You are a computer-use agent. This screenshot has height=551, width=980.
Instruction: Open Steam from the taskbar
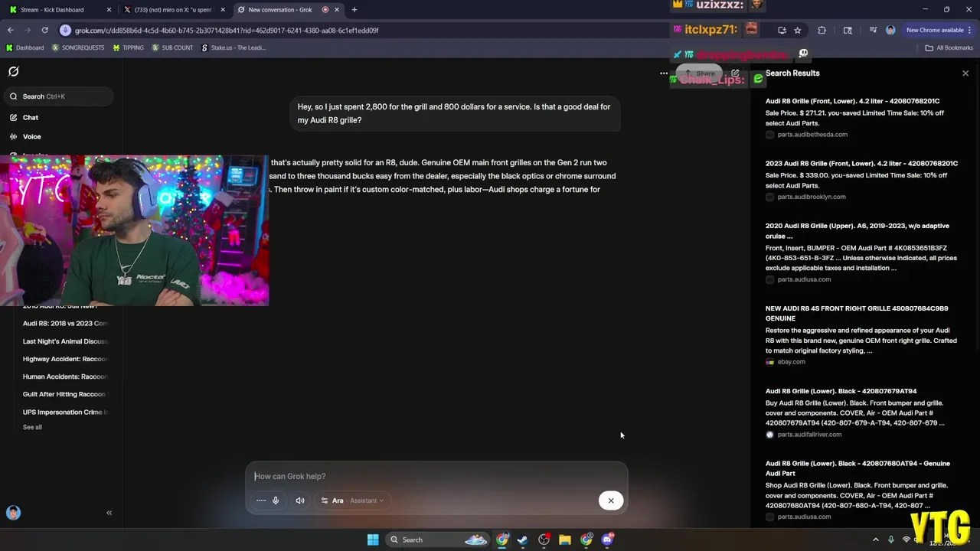pos(522,540)
